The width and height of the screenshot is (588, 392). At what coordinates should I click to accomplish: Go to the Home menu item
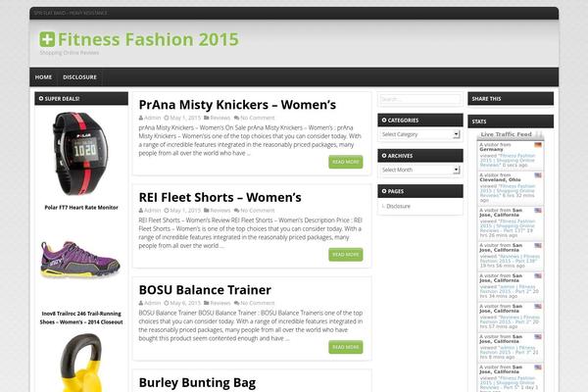pos(43,76)
